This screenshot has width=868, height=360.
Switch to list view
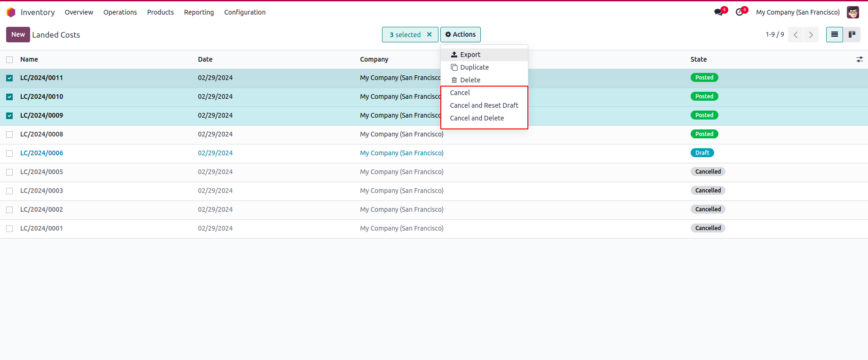(835, 34)
